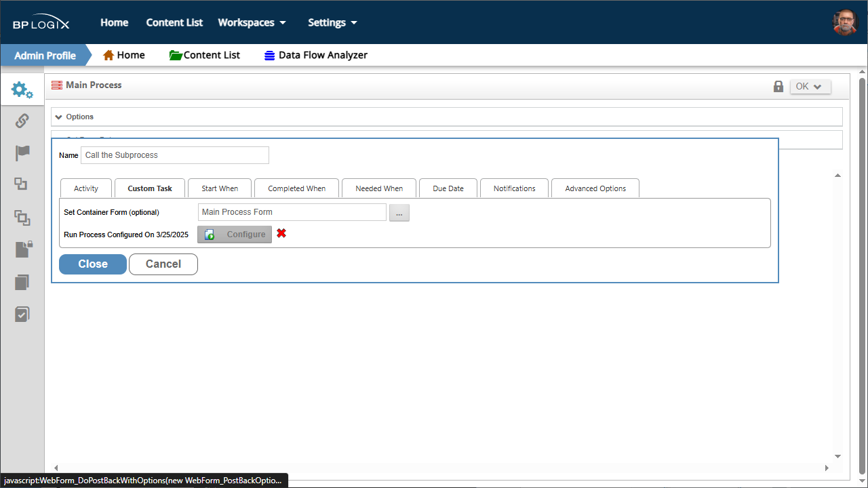Screen dimensions: 868x488
Task: Click the Configure button
Action: click(235, 235)
